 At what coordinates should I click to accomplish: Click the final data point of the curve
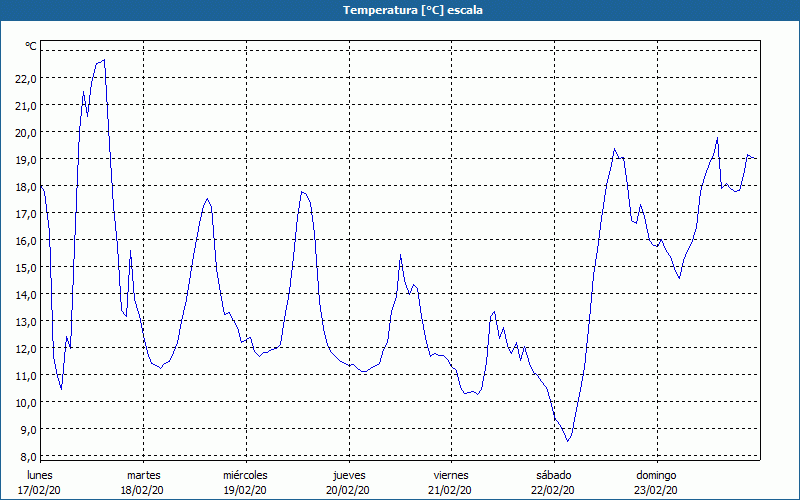756,159
